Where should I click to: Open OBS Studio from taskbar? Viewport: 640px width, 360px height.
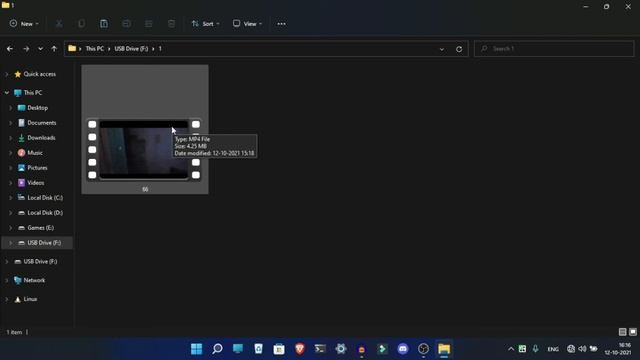[423, 349]
